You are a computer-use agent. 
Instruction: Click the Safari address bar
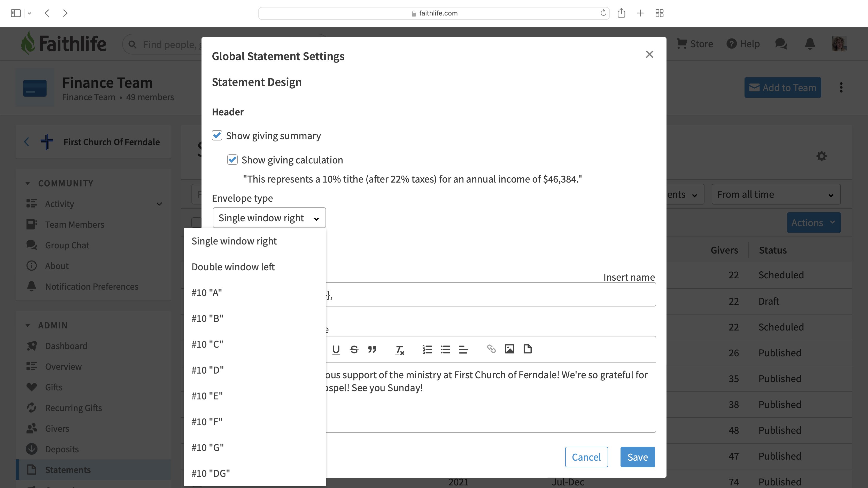pos(434,13)
